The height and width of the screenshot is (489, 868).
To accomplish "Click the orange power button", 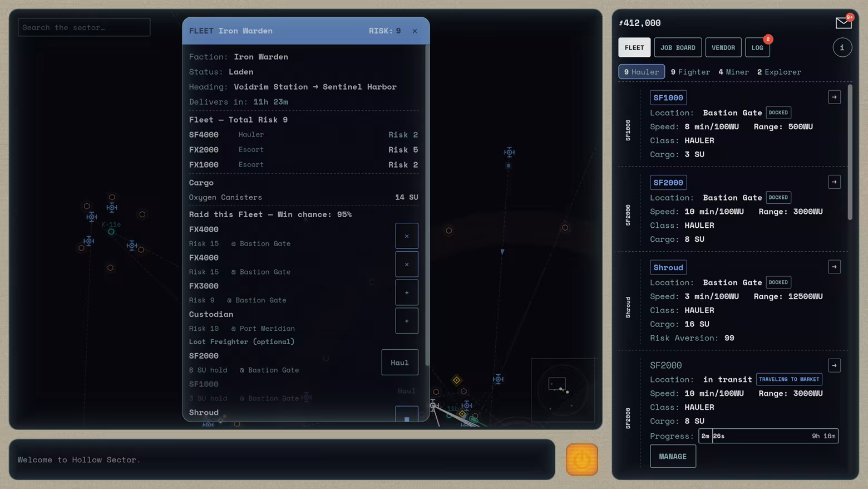I will pyautogui.click(x=581, y=459).
